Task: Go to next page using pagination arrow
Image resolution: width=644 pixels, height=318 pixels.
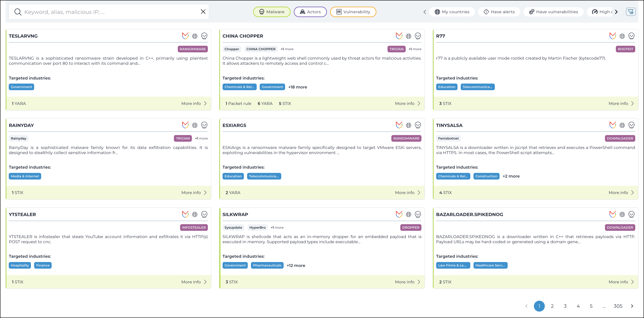Action: [x=632, y=306]
